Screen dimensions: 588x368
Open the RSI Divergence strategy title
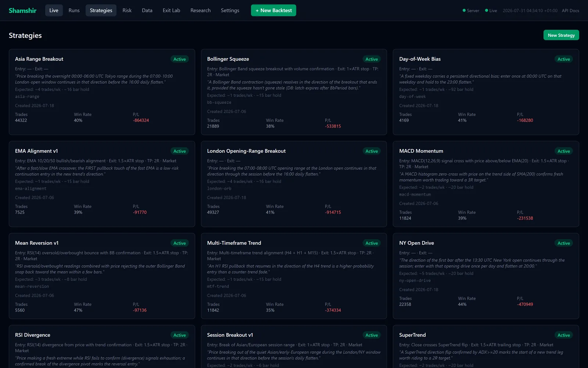coord(32,335)
